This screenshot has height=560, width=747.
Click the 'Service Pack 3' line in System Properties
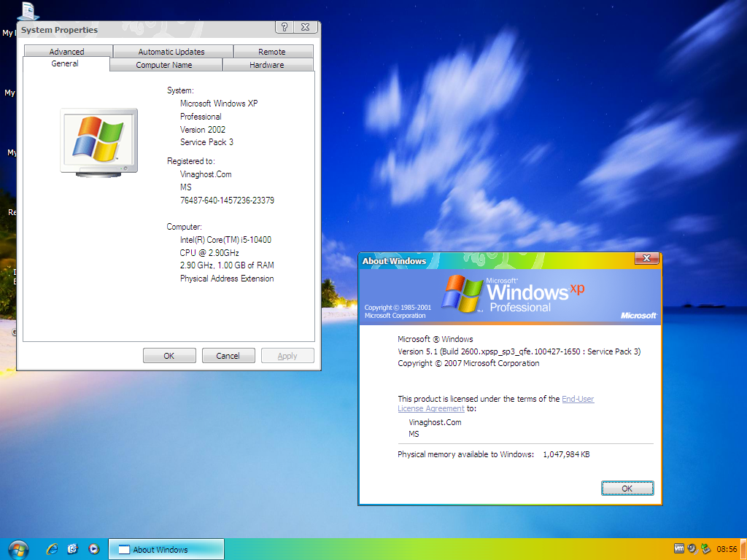[206, 142]
